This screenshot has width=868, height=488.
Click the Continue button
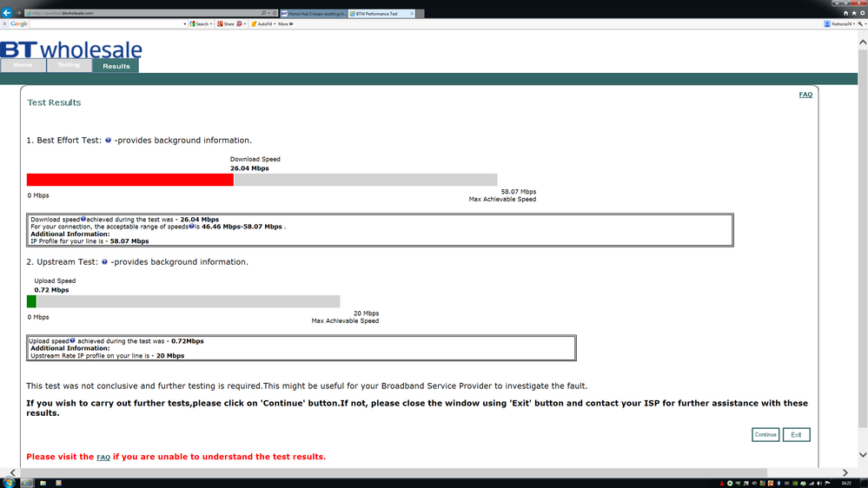(765, 435)
